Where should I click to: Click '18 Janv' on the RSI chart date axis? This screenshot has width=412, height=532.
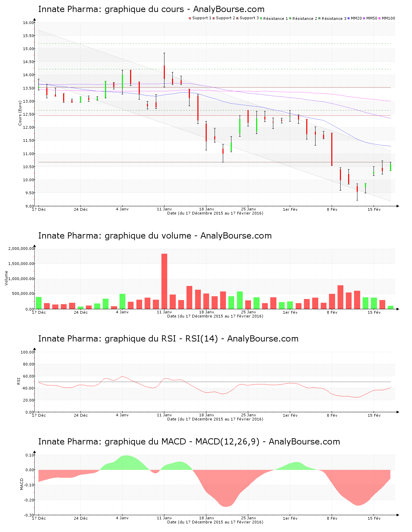coord(207,415)
